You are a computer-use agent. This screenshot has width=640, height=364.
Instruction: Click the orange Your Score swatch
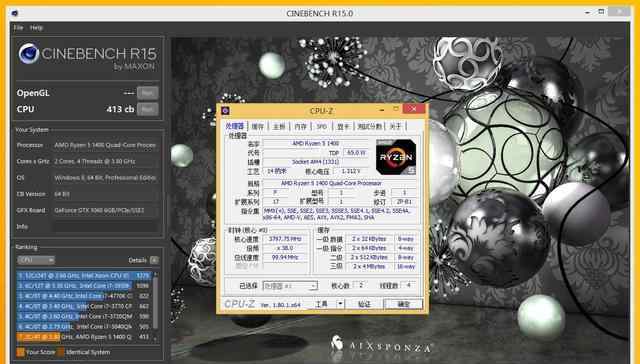pos(21,352)
